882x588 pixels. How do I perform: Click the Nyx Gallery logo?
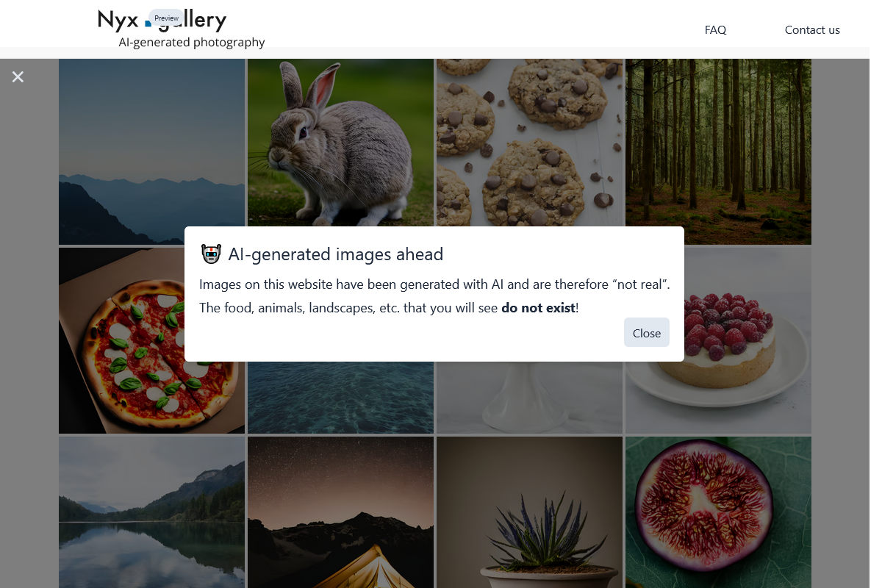[x=162, y=21]
